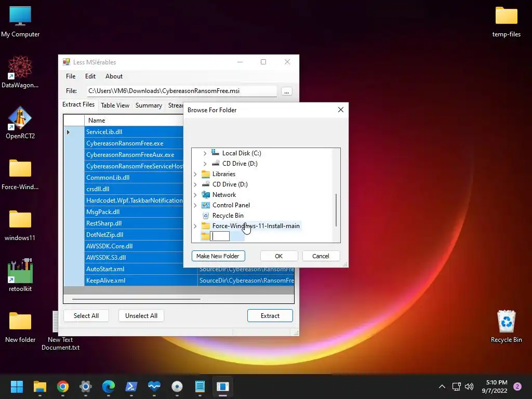Click the browse (...) file button
532x399 pixels.
pos(287,91)
